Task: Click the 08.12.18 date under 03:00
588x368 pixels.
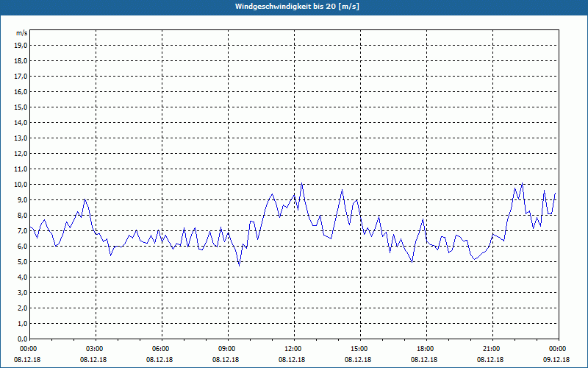Action: click(x=94, y=359)
